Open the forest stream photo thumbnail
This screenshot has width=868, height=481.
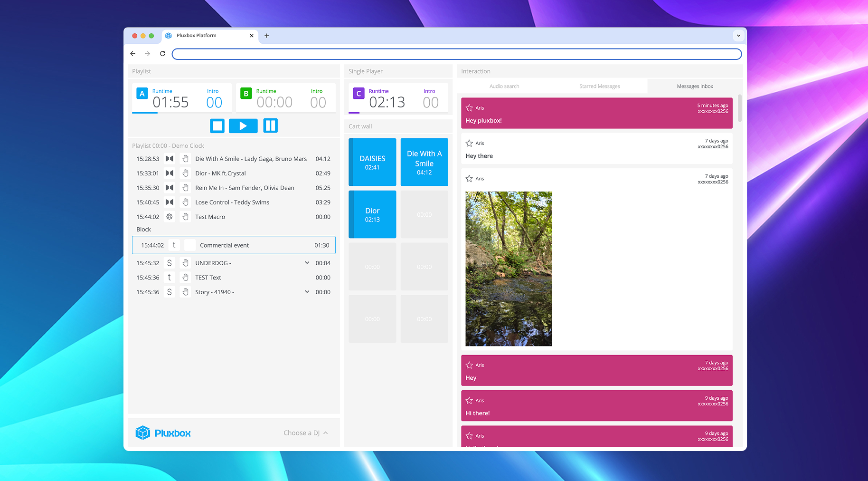[509, 269]
